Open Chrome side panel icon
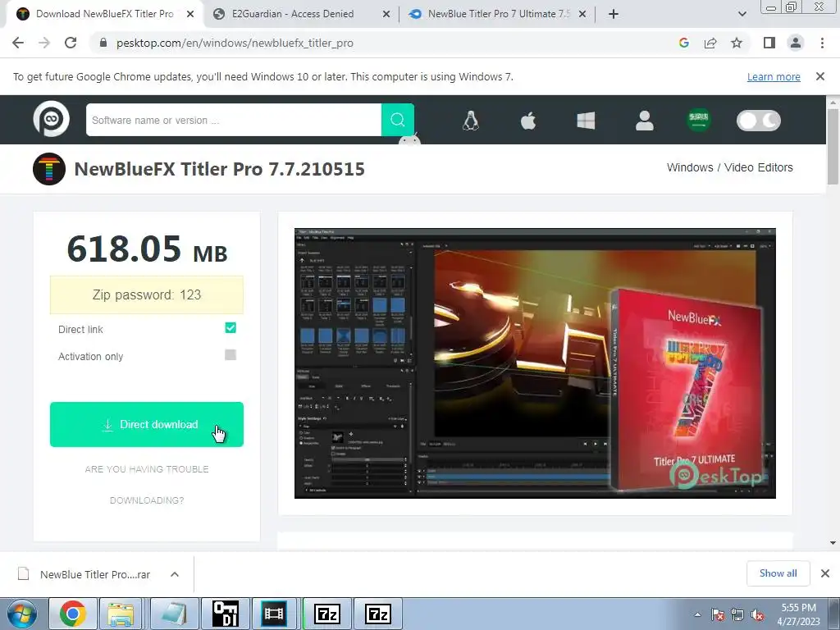Screen dimensions: 840x630 point(769,43)
